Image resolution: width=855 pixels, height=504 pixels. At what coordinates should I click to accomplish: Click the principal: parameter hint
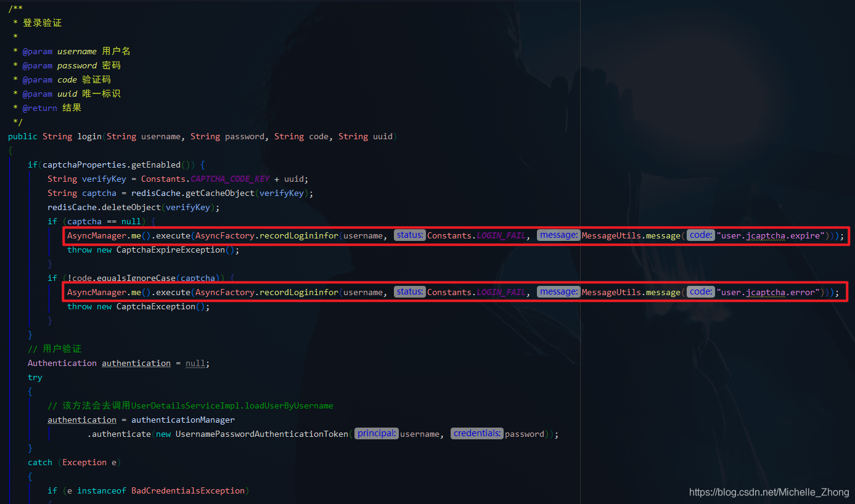(377, 434)
